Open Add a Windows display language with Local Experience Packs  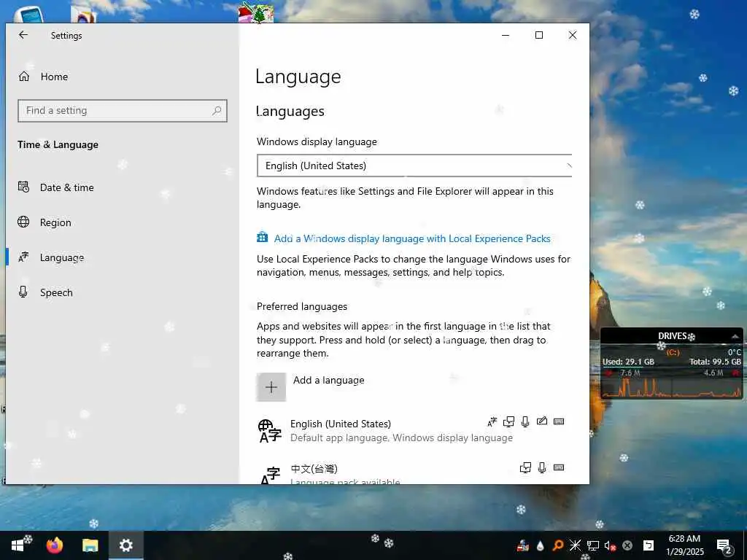pos(412,238)
